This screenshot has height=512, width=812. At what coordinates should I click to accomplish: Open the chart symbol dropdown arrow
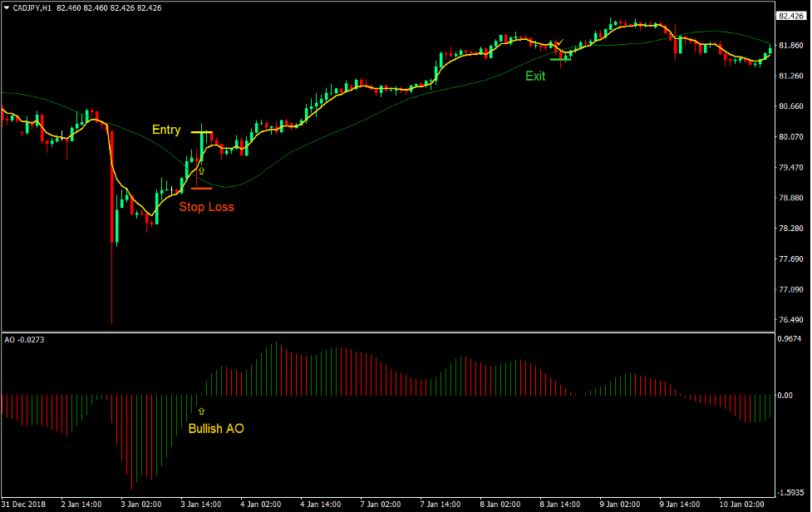pyautogui.click(x=7, y=7)
